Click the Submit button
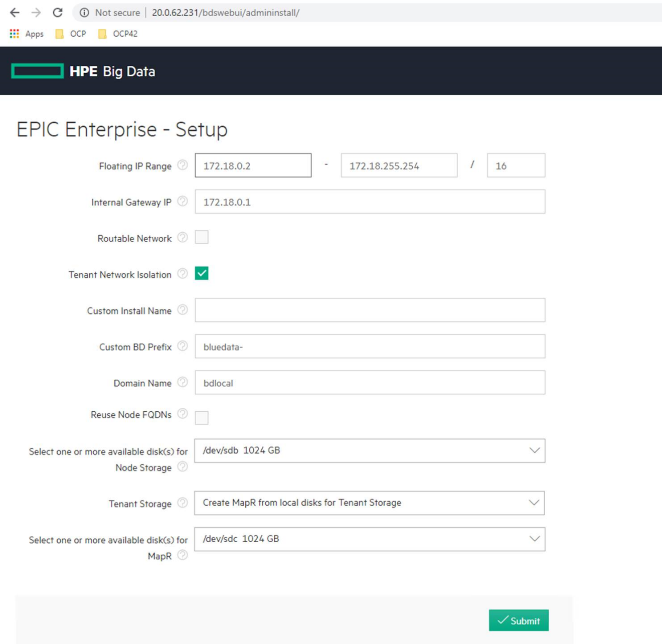This screenshot has height=644, width=662. [x=519, y=620]
